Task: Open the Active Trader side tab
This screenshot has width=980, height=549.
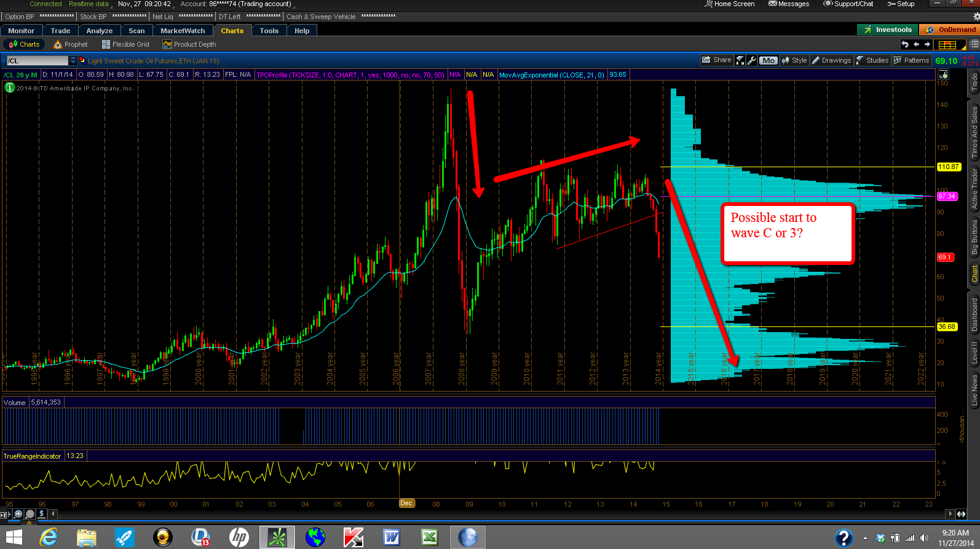Action: pyautogui.click(x=974, y=189)
